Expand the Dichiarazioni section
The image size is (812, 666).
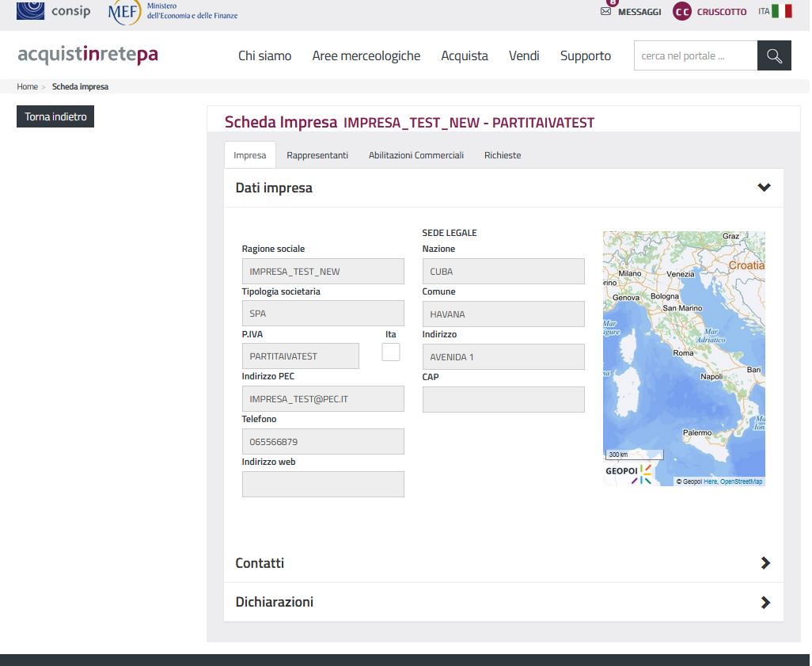[x=765, y=602]
